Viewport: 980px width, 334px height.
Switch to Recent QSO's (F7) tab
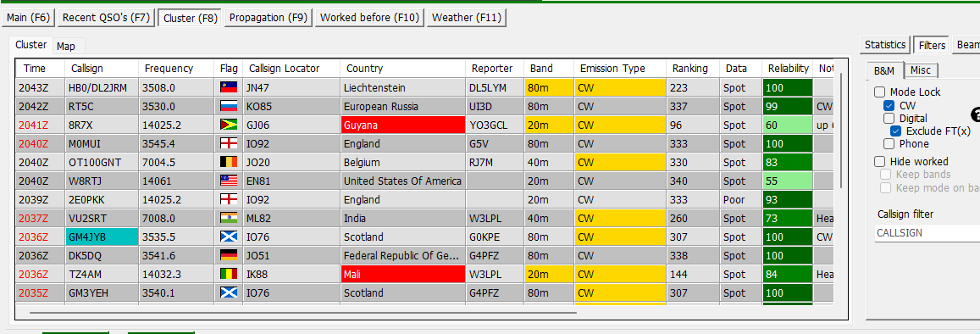pyautogui.click(x=106, y=18)
